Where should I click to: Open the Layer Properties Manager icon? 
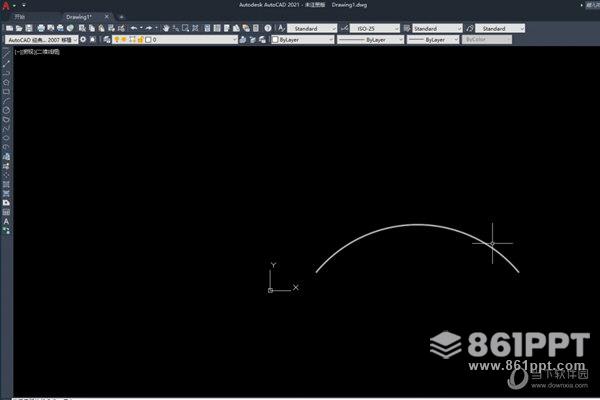(x=107, y=39)
